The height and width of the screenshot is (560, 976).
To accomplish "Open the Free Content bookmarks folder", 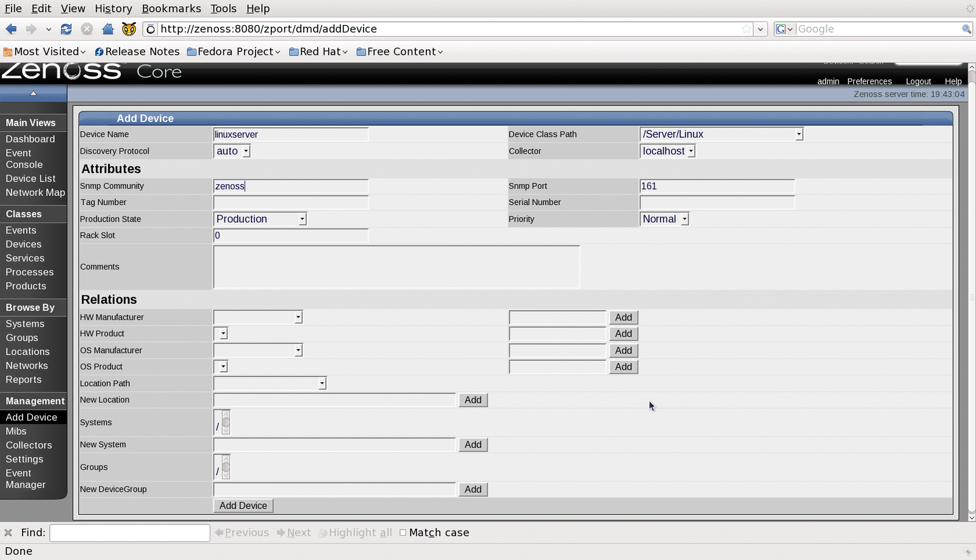I will click(x=400, y=52).
